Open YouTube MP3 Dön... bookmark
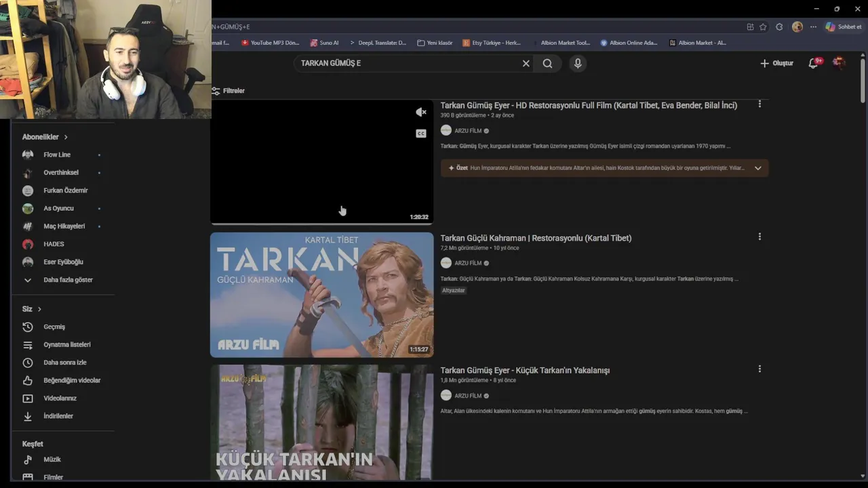 270,43
